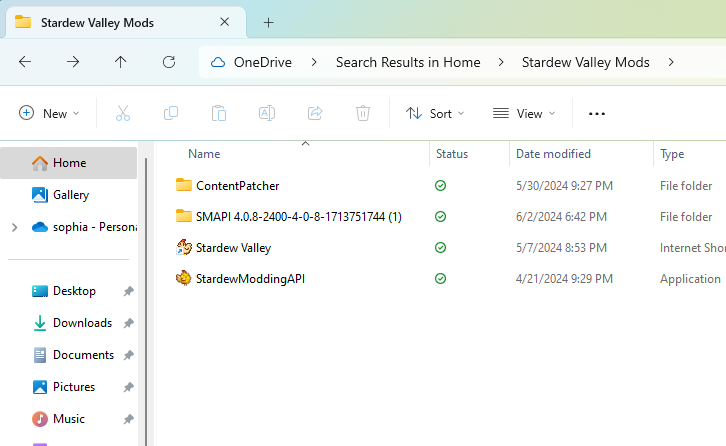Click the Share icon in toolbar
The height and width of the screenshot is (446, 726).
click(315, 114)
